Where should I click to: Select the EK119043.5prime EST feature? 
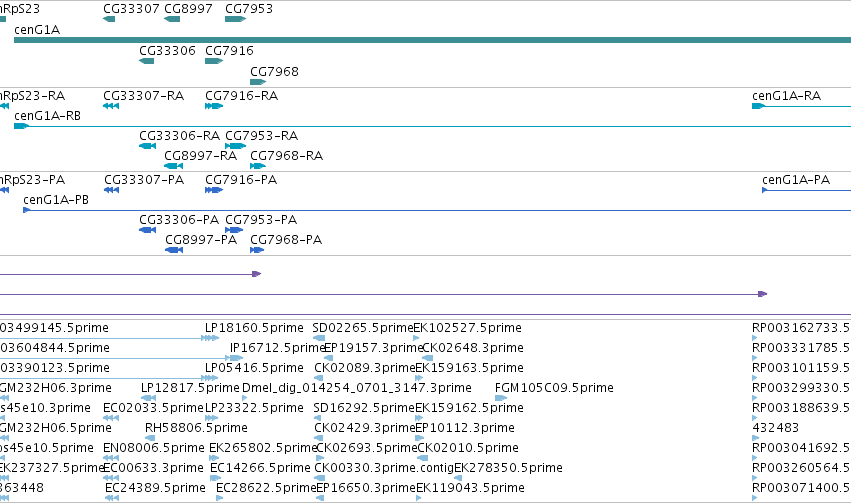pos(420,499)
